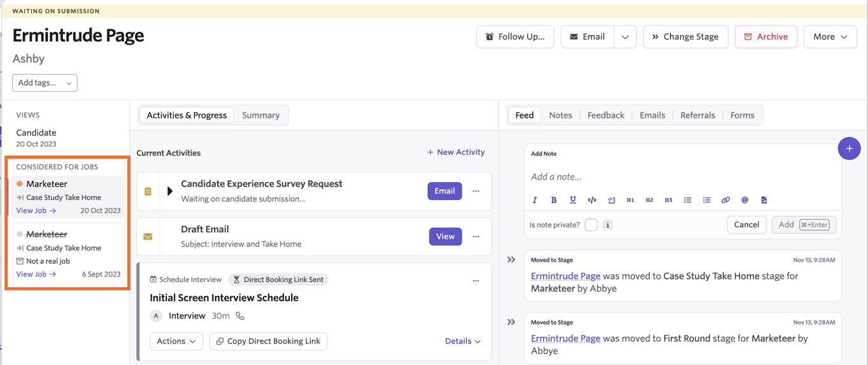Open the Forms tab
Viewport: 868px width, 365px height.
pyautogui.click(x=742, y=115)
